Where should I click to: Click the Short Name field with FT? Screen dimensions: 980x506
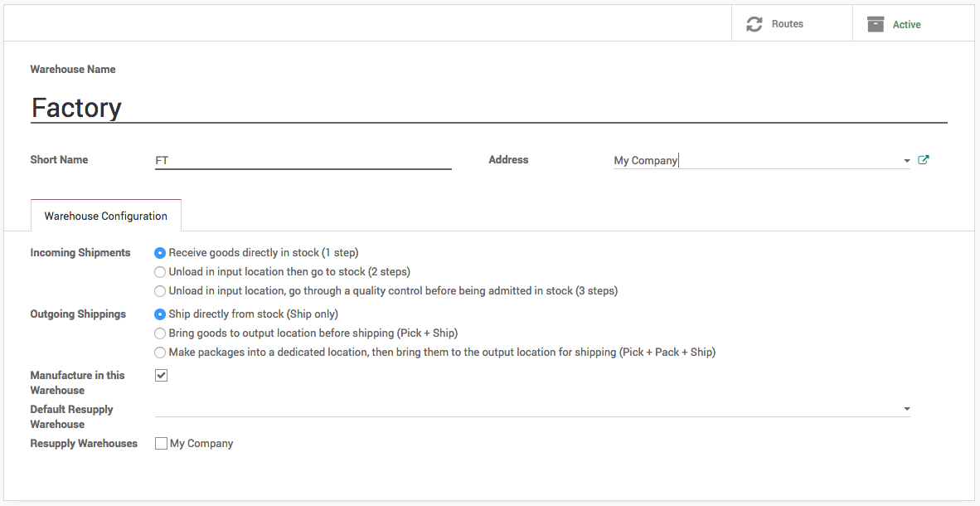303,160
